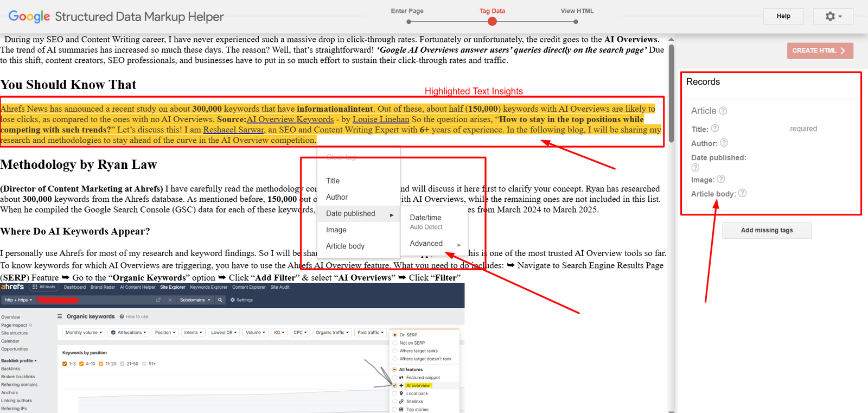Click the hamburger menu beside Organic keywords
This screenshot has height=413, width=868.
60,316
